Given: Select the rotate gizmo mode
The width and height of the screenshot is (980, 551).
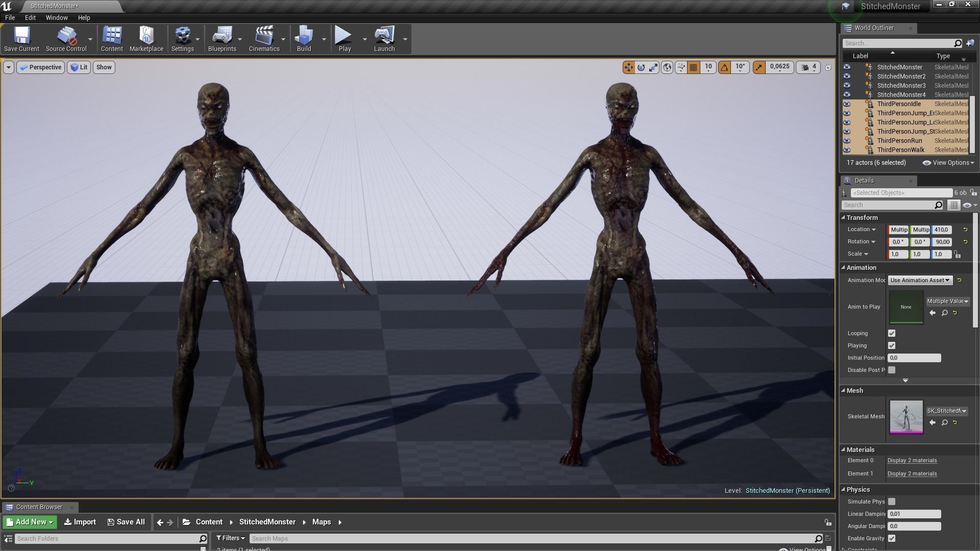Looking at the screenshot, I should [641, 67].
